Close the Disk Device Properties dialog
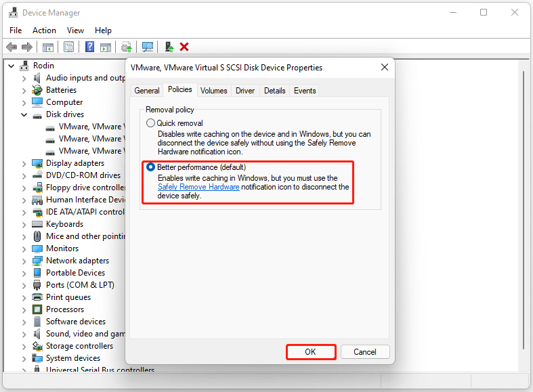533x392 pixels. (x=385, y=67)
